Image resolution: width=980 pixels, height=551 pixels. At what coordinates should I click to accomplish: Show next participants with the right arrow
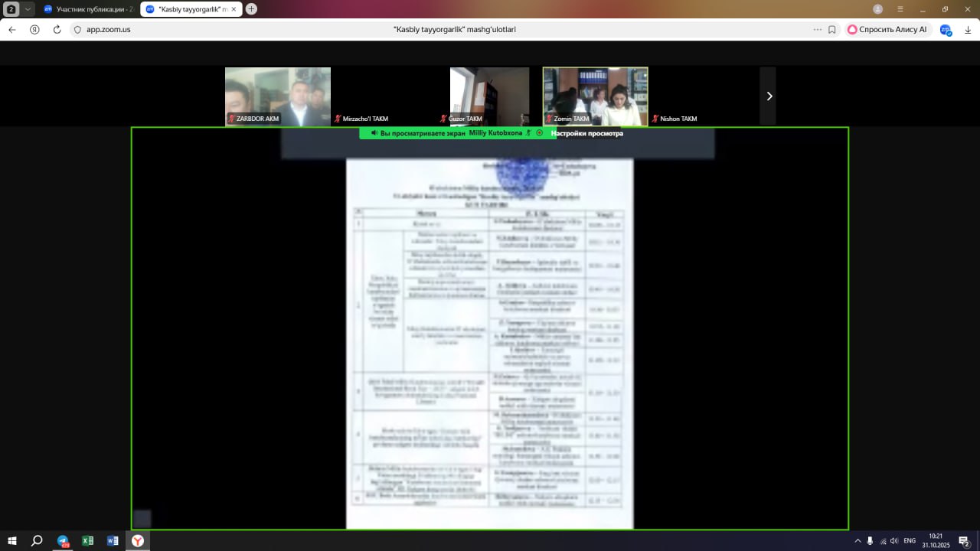coord(769,96)
